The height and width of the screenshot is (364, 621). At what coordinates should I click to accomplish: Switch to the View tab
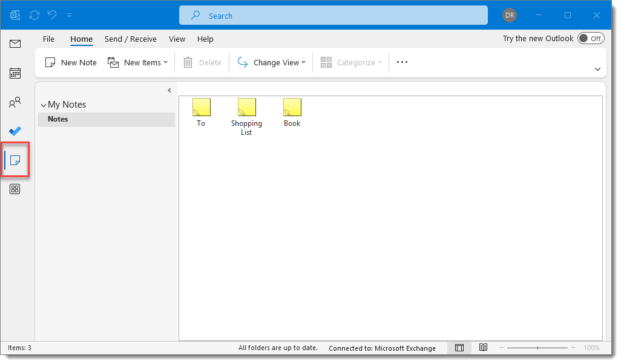(177, 39)
